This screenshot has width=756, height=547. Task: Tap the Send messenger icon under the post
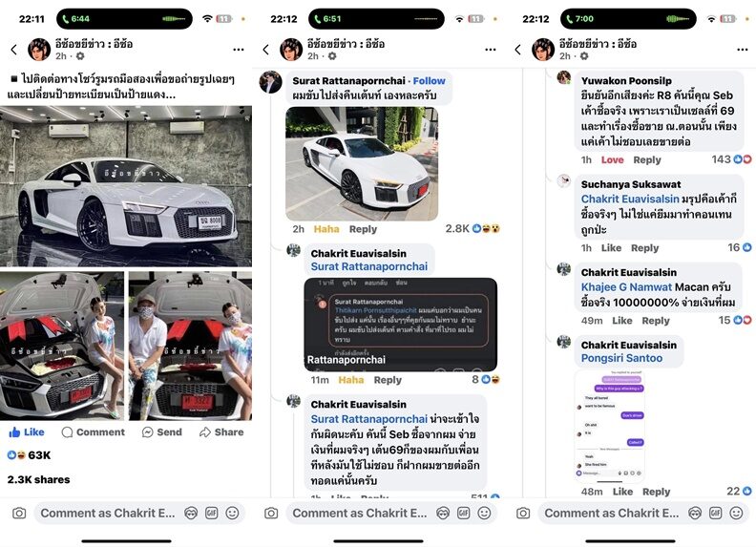148,432
